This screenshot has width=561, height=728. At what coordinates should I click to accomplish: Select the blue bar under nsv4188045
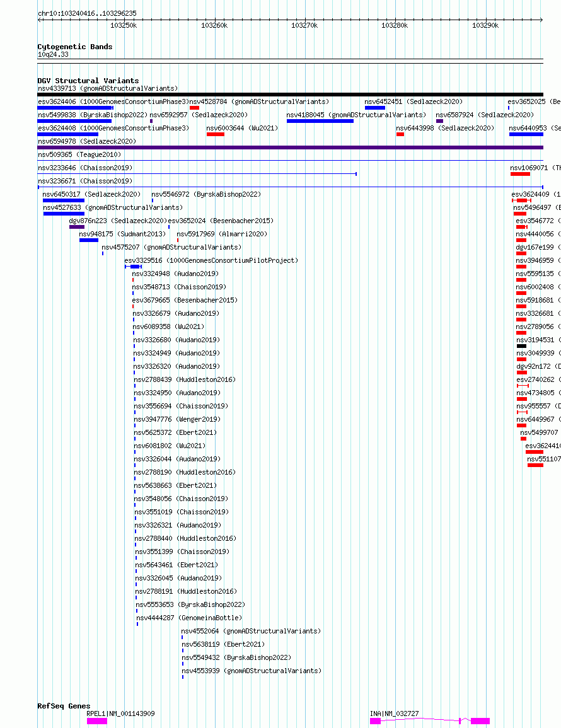point(320,121)
